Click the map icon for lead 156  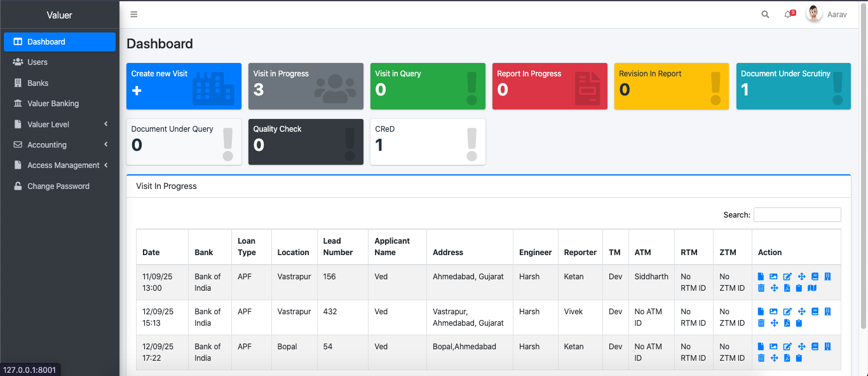(811, 288)
